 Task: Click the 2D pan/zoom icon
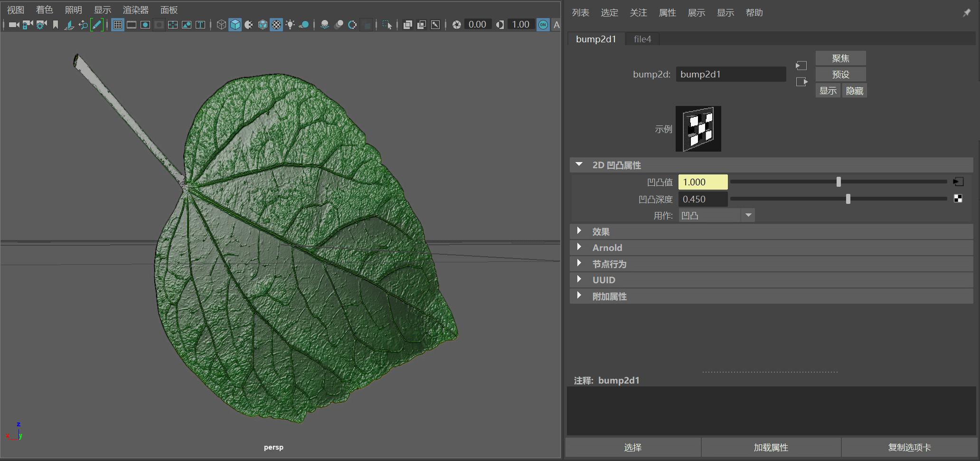(x=83, y=25)
